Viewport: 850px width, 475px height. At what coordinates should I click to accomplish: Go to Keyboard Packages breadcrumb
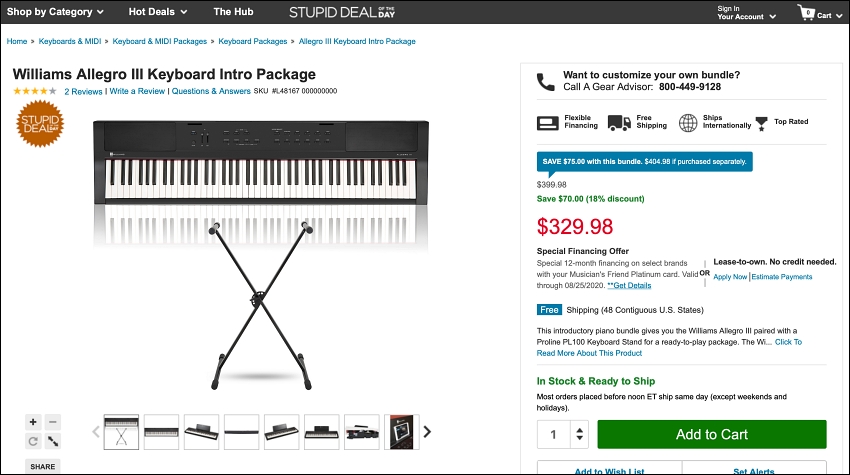tap(253, 41)
